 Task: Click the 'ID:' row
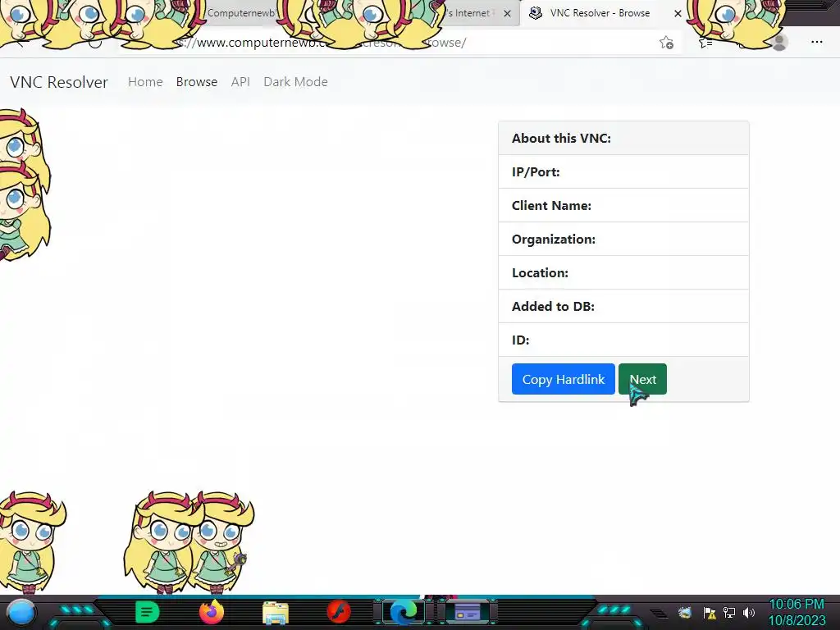click(x=623, y=340)
